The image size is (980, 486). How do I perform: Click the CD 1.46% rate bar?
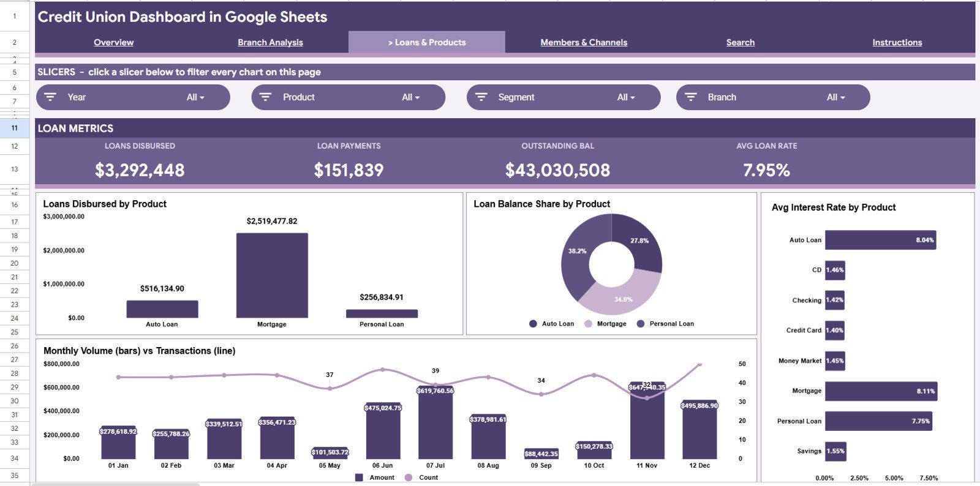(835, 270)
